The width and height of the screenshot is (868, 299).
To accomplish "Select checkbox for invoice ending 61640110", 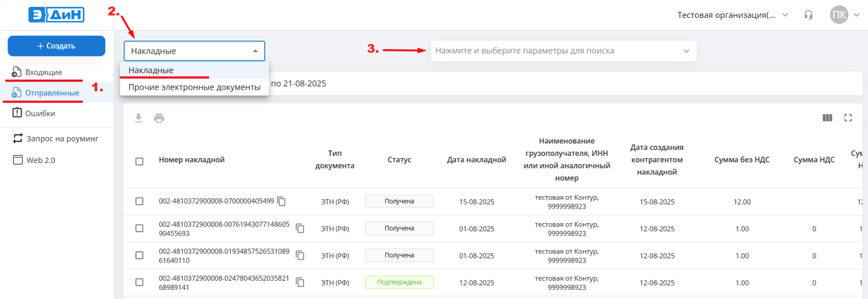I will tap(139, 256).
